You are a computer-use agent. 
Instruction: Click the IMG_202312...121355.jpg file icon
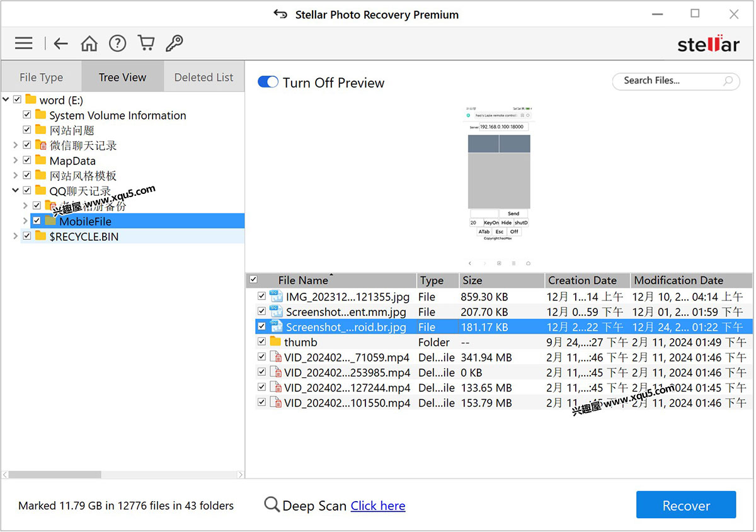276,297
